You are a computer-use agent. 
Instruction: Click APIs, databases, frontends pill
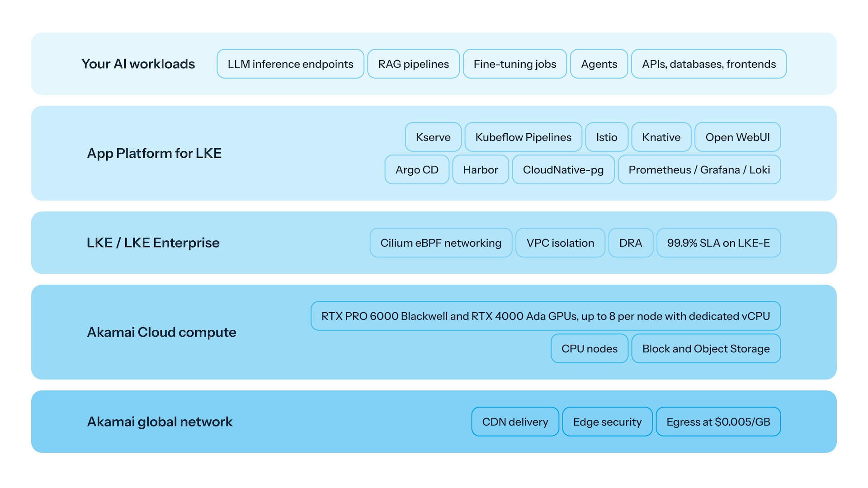click(x=709, y=64)
